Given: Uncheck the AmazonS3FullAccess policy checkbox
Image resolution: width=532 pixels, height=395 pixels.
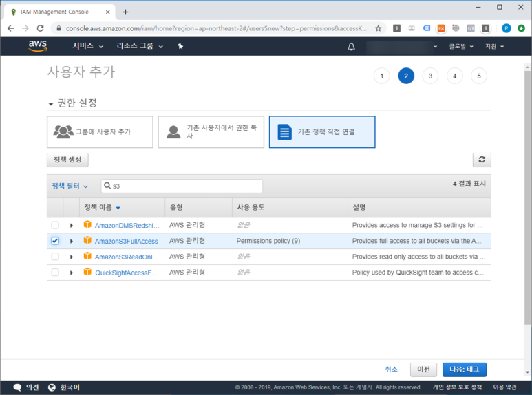Looking at the screenshot, I should 55,241.
